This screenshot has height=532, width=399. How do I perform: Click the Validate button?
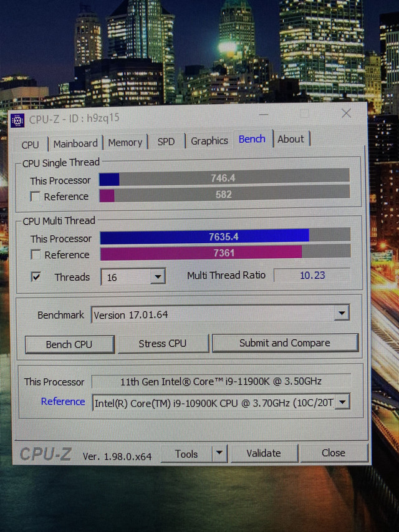[264, 453]
